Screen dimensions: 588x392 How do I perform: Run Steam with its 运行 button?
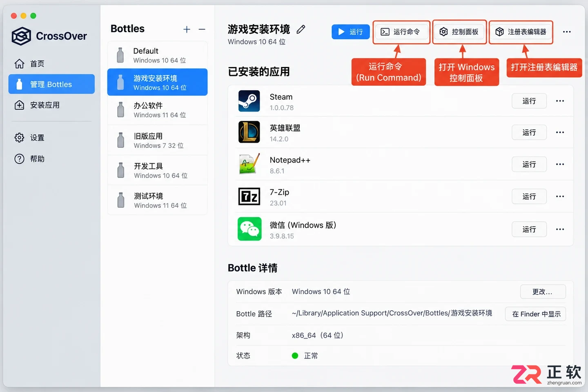pyautogui.click(x=529, y=101)
